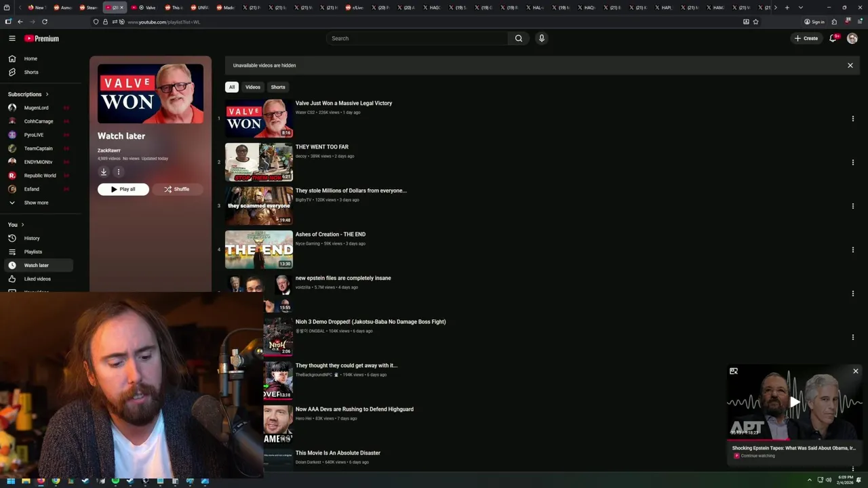Open the notifications bell
This screenshot has width=868, height=488.
(833, 39)
